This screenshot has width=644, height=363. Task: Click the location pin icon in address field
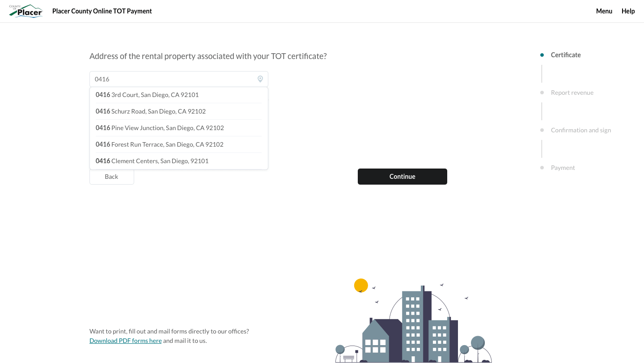[x=260, y=79]
